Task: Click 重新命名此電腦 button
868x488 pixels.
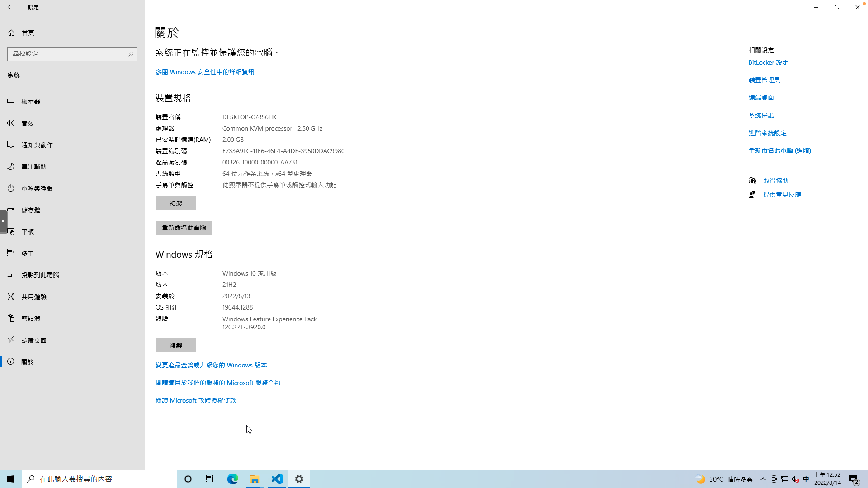Action: [x=184, y=228]
